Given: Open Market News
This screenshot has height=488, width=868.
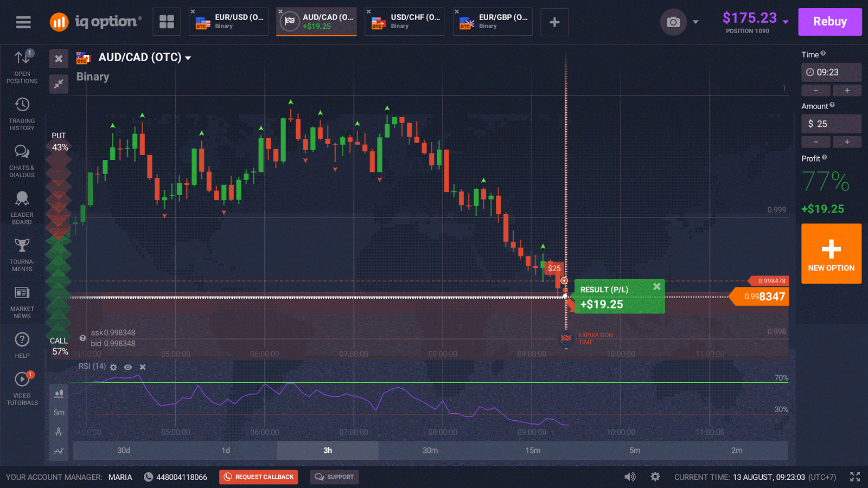Looking at the screenshot, I should coord(22,302).
